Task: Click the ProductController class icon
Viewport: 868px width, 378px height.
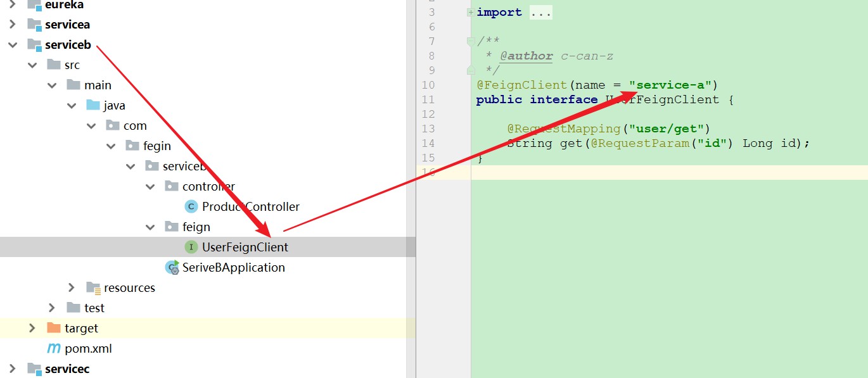Action: (191, 206)
